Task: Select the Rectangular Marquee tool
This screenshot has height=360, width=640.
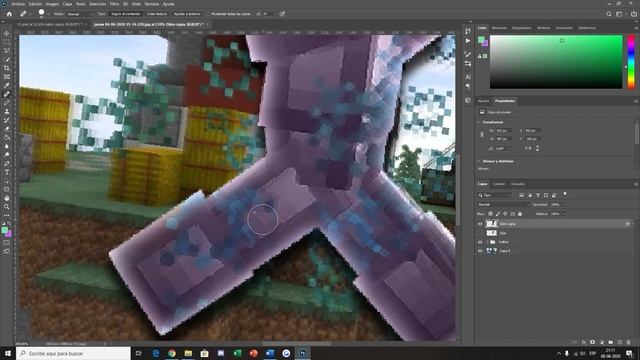Action: [7, 42]
